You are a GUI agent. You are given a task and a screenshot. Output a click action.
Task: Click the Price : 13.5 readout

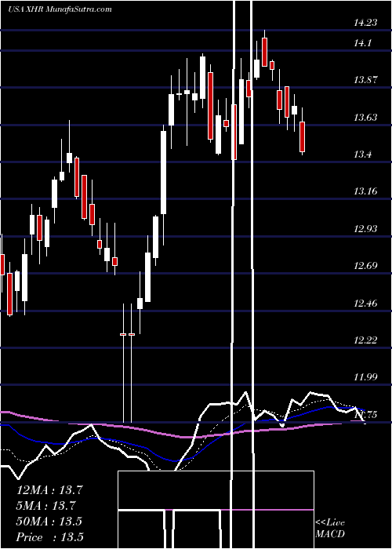[49, 537]
